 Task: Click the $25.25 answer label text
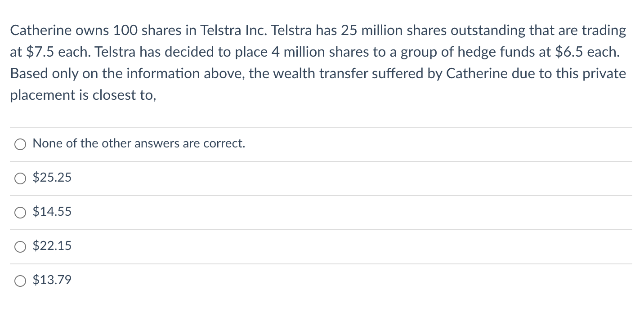click(x=52, y=178)
